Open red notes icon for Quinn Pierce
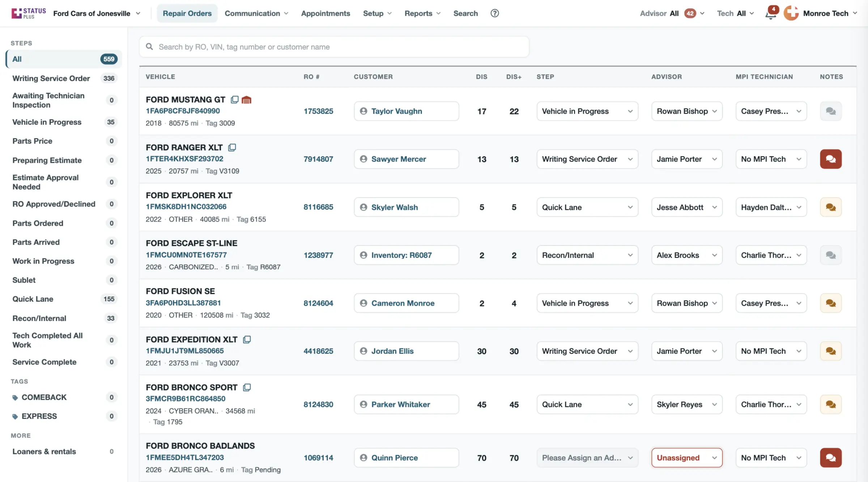This screenshot has width=868, height=482. pos(831,458)
